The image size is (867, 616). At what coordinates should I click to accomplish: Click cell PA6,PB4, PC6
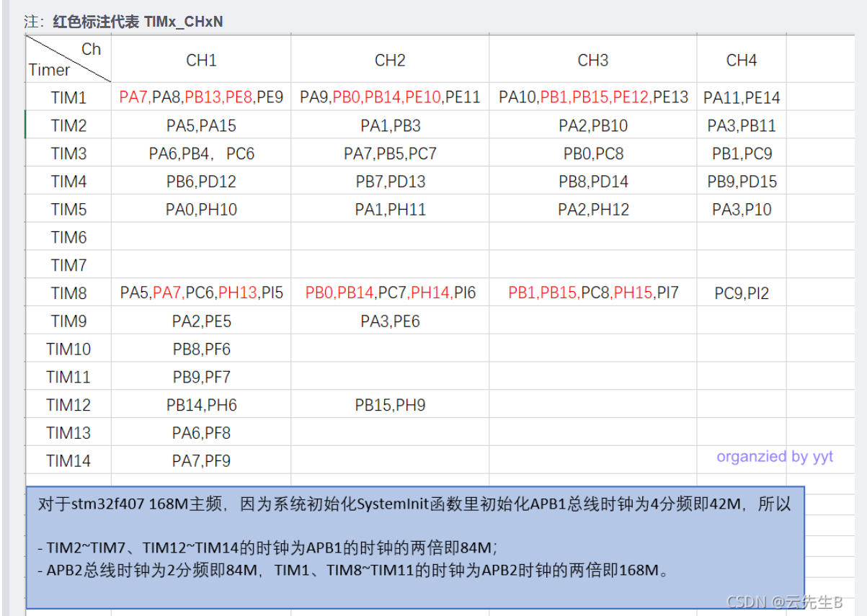pos(201,153)
